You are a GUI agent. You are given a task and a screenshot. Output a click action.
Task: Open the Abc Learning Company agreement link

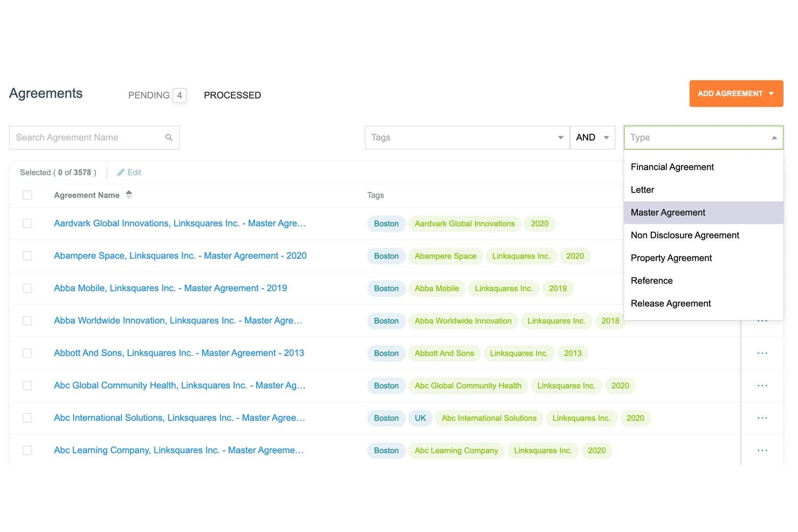pyautogui.click(x=179, y=450)
